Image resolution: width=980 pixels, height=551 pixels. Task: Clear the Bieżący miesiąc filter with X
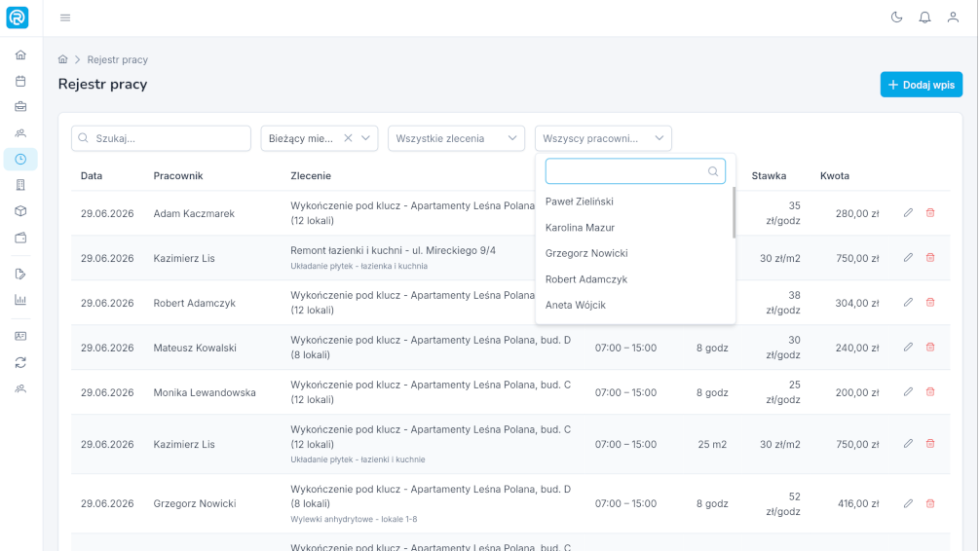click(x=348, y=138)
